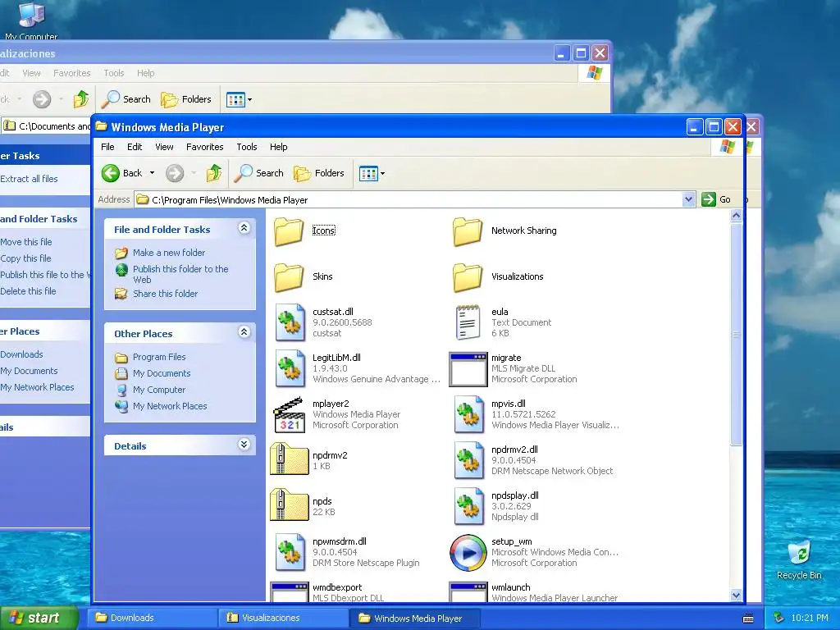Toggle Folders in Visualizaciones window toolbar
Image resolution: width=840 pixels, height=630 pixels.
[186, 99]
